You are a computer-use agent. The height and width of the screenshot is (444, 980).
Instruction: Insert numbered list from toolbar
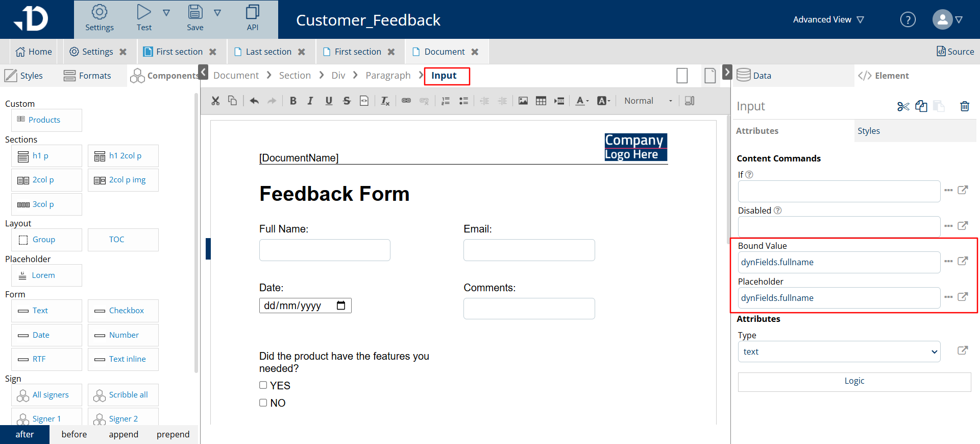[446, 101]
